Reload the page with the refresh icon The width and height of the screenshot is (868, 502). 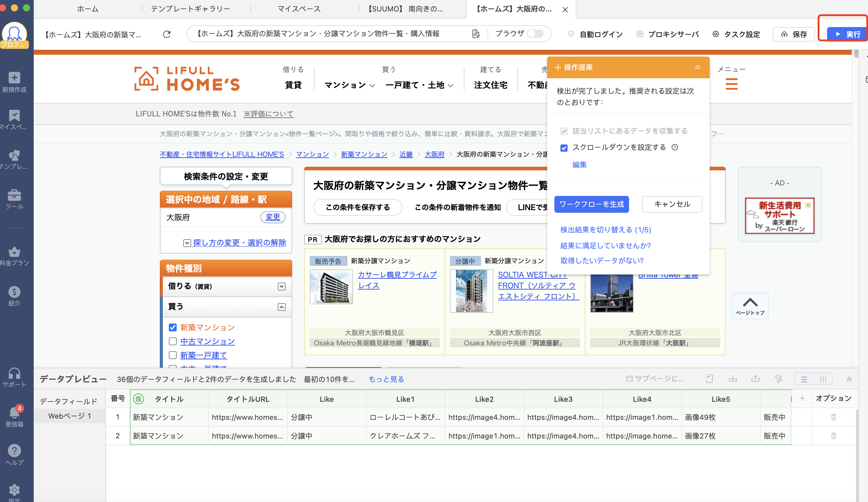(167, 34)
